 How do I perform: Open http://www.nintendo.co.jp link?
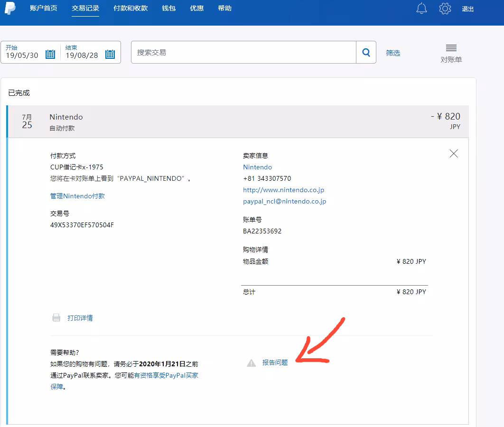tap(283, 190)
